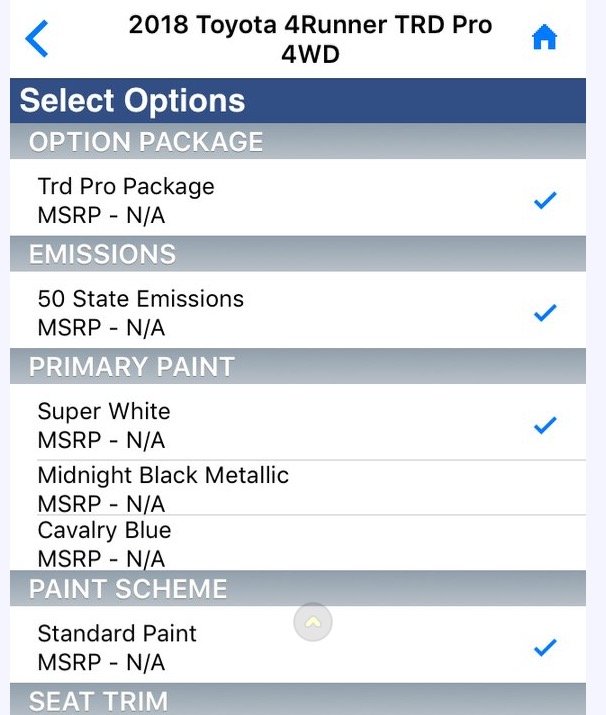The height and width of the screenshot is (715, 606).
Task: Collapse the PRIMARY PAINT section header
Action: coord(298,366)
